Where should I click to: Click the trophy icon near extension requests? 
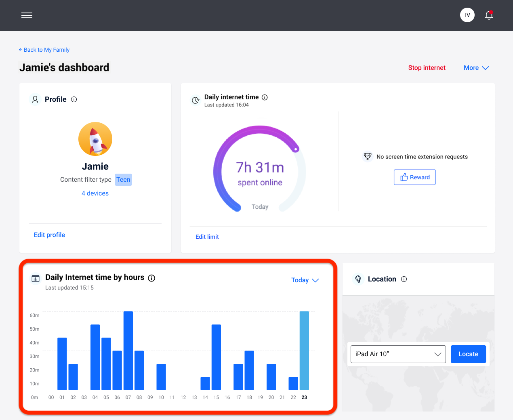(368, 156)
